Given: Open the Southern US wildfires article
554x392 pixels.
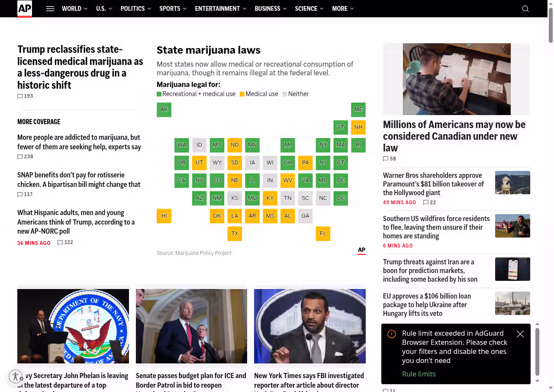Looking at the screenshot, I should click(x=436, y=227).
